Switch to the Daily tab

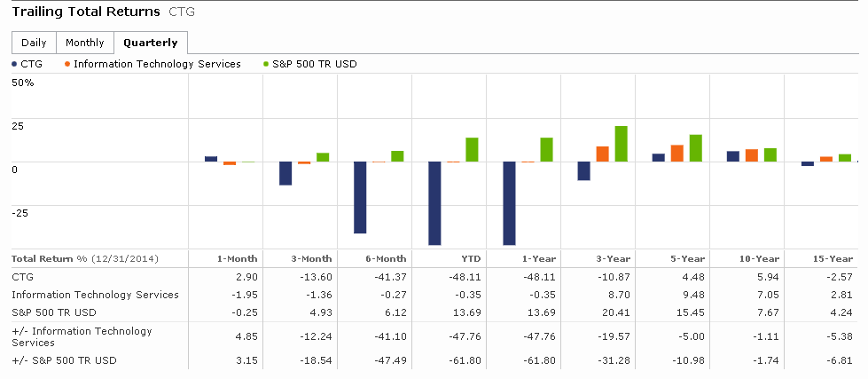click(34, 43)
